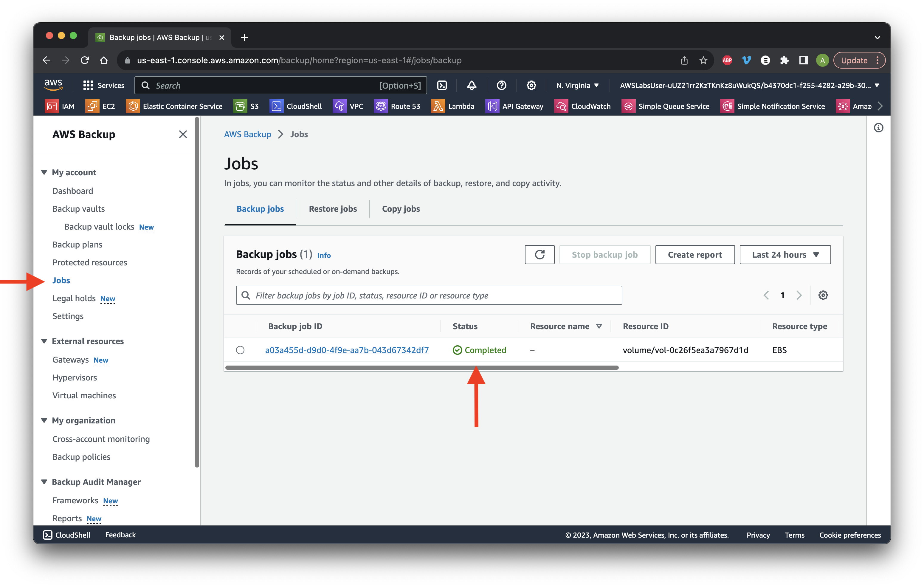Open Lambda shortcut in favorites bar
This screenshot has width=924, height=588.
tap(453, 106)
